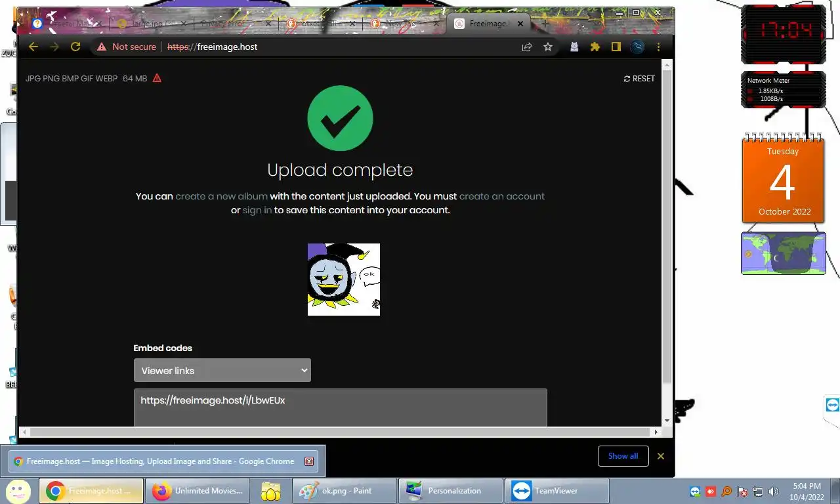Reload the freeimage.host page
Screen dimensions: 840x504
click(75, 47)
